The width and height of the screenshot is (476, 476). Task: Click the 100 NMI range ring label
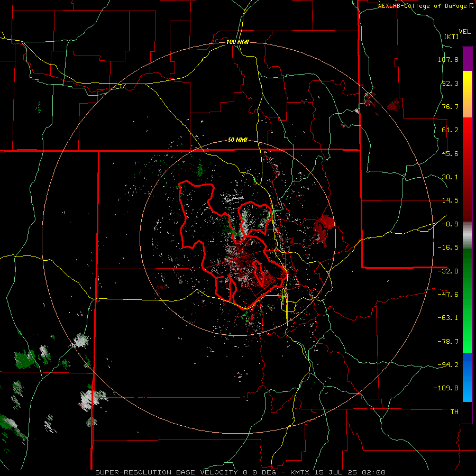tap(237, 42)
